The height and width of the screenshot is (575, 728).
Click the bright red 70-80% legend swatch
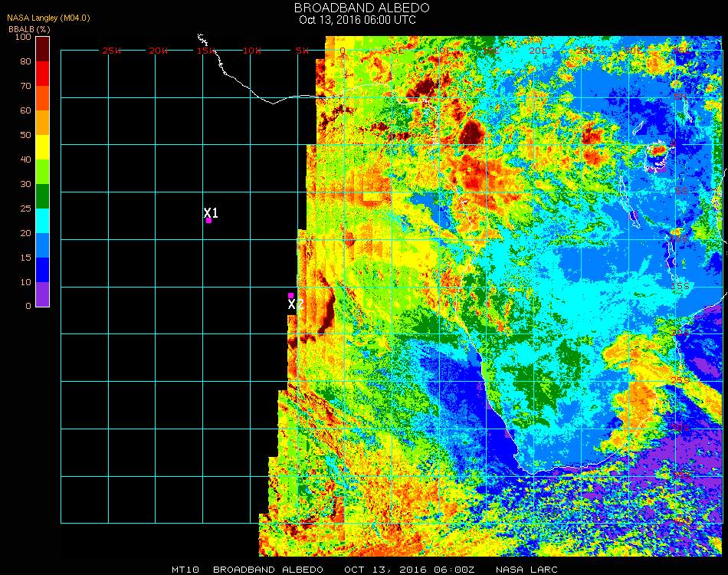pos(42,74)
